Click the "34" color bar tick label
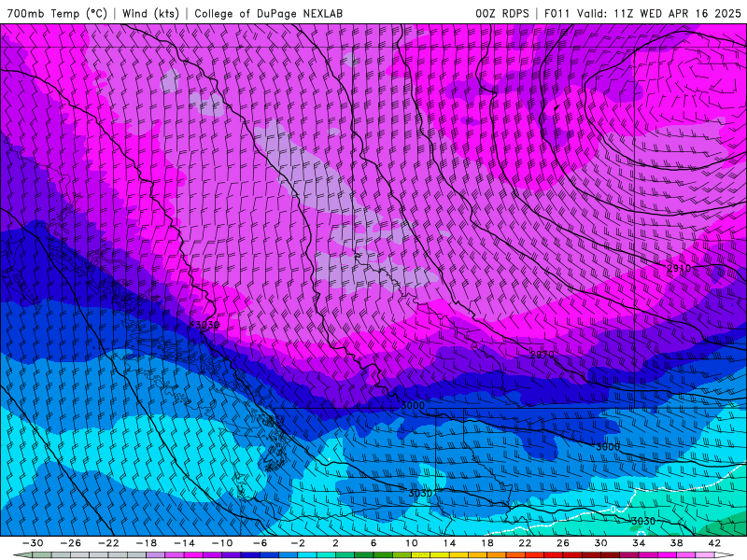 pyautogui.click(x=639, y=543)
